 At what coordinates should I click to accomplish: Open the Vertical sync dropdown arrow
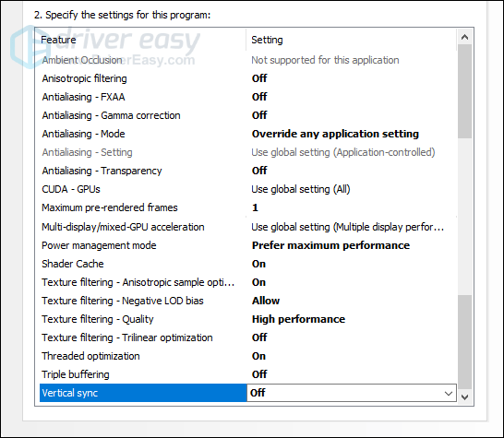pyautogui.click(x=448, y=393)
